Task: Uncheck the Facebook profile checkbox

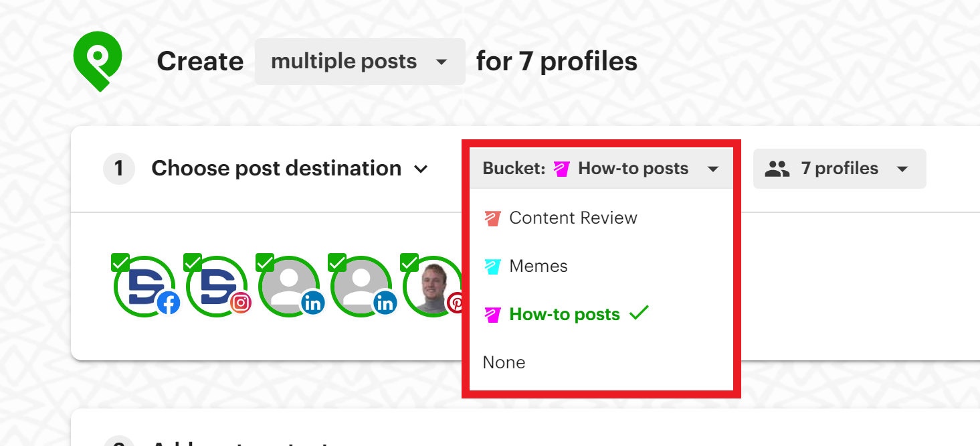Action: [x=121, y=261]
